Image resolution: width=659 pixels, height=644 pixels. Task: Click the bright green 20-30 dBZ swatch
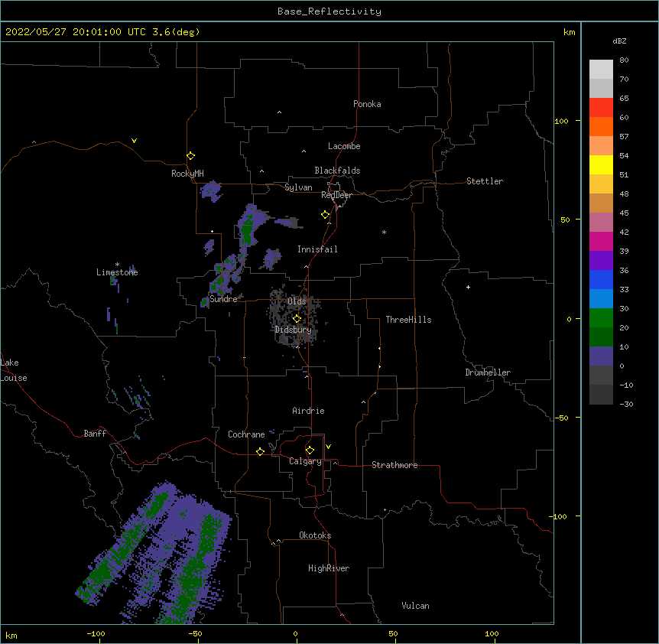601,318
